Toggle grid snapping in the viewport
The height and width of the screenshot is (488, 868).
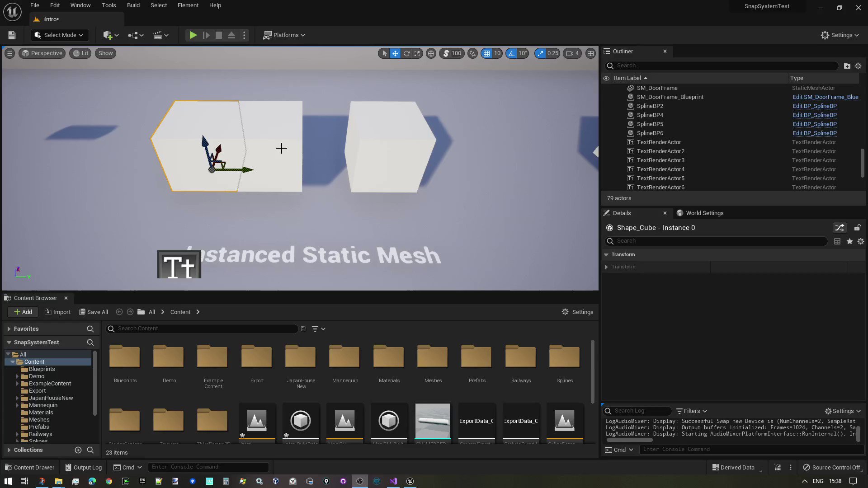[487, 53]
